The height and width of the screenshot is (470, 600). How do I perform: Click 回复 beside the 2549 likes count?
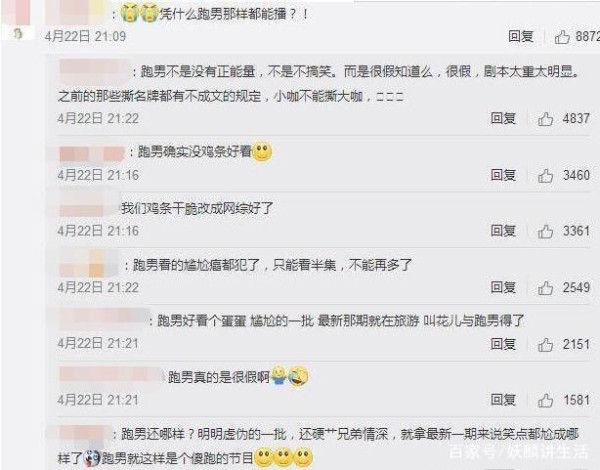pos(503,287)
